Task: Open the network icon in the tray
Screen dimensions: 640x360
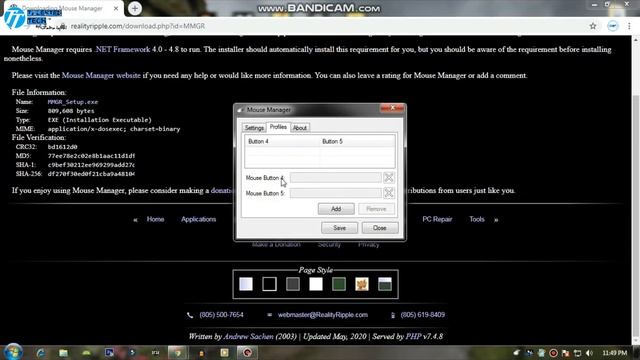Action: pos(577,353)
